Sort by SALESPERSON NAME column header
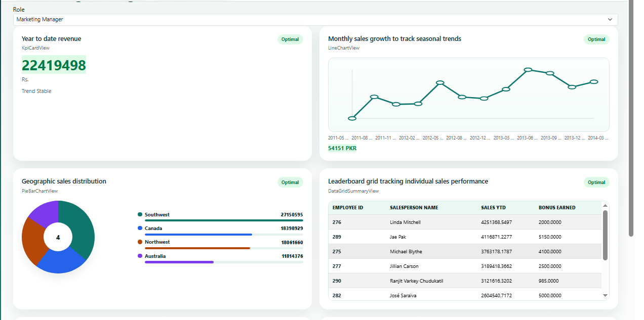Screen dimensions: 644x320 414,208
